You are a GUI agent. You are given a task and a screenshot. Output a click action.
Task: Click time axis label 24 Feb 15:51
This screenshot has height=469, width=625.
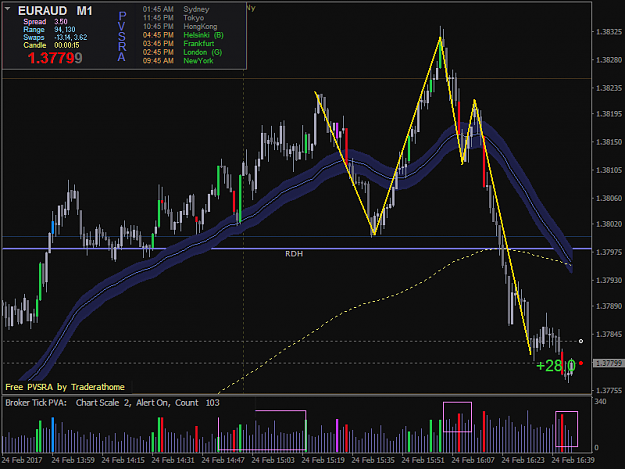tap(423, 460)
